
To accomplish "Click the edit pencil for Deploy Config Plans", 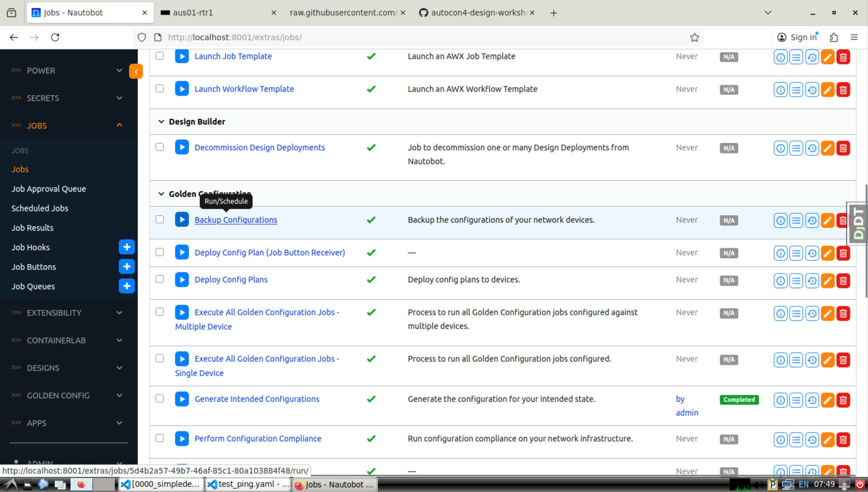I will pyautogui.click(x=827, y=280).
